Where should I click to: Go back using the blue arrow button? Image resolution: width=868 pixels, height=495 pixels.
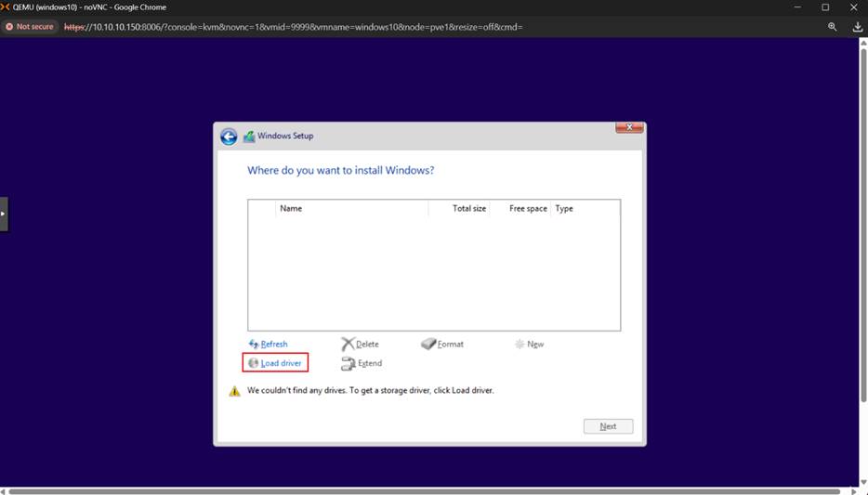point(229,137)
